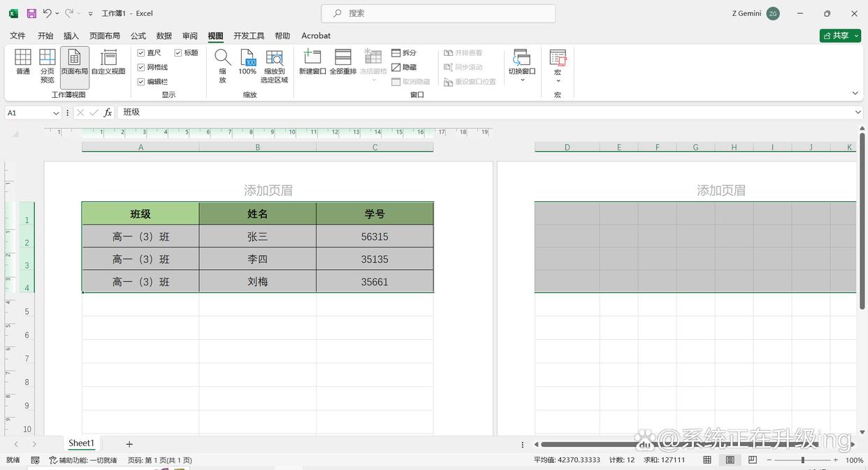Viewport: 868px width, 470px height.
Task: Open the Z Gemini account avatar
Action: coord(773,13)
